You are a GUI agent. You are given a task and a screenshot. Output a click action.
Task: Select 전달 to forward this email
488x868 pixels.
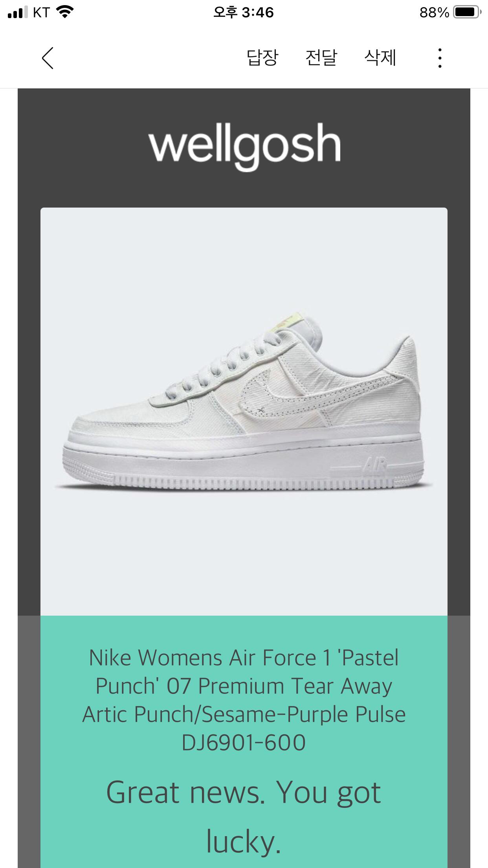(x=321, y=57)
